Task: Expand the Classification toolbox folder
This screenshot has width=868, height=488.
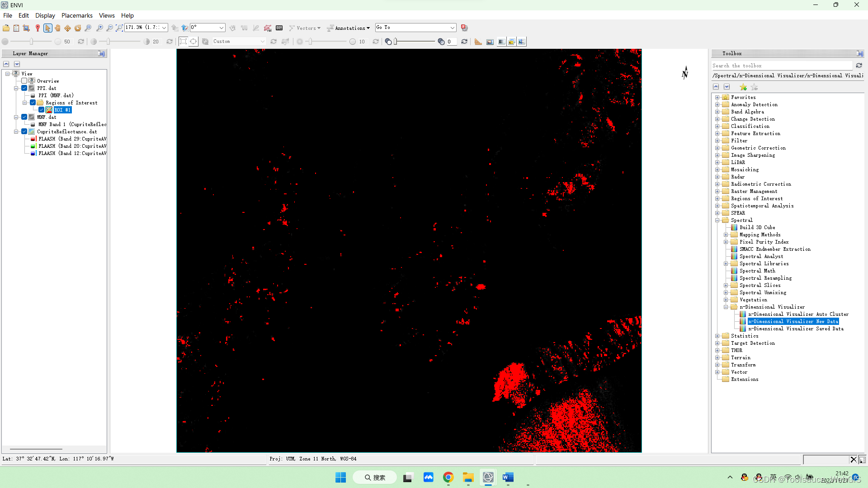Action: click(717, 126)
